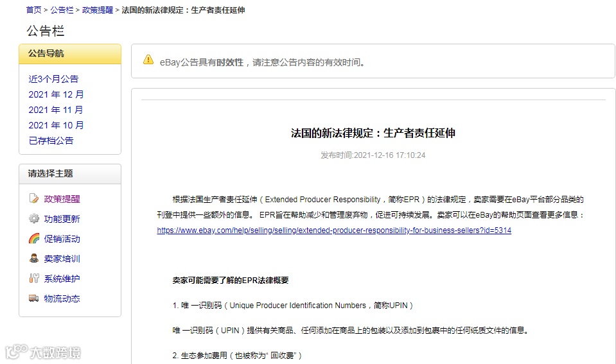Select the 卖家培训 topic
Viewport: 616px width, 364px height.
tap(62, 259)
